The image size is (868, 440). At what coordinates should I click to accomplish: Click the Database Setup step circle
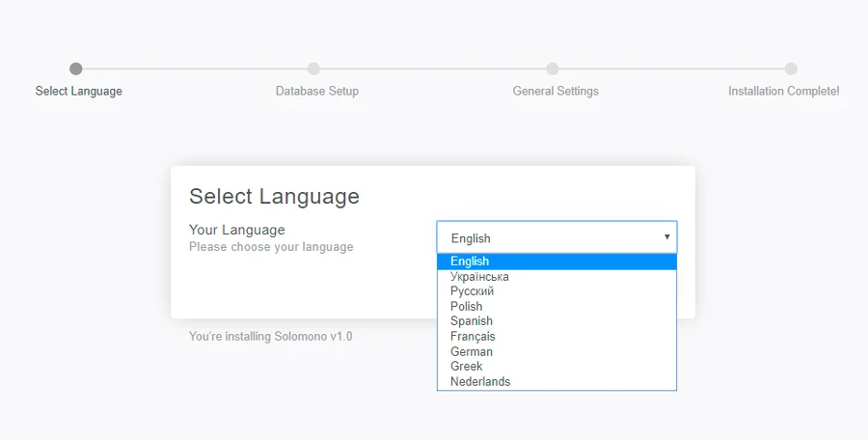click(313, 69)
